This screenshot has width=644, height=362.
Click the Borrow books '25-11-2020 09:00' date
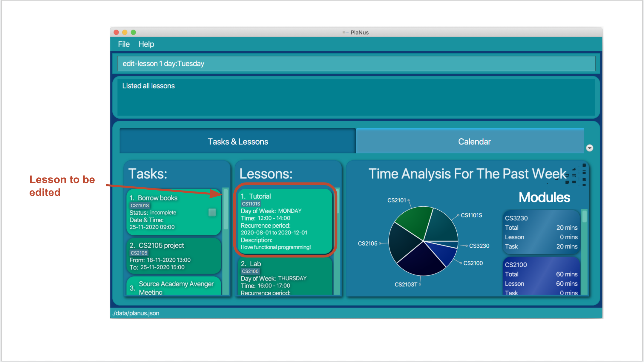pyautogui.click(x=152, y=227)
